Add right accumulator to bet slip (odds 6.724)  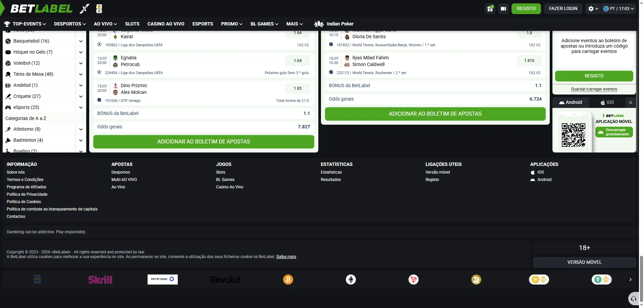pyautogui.click(x=435, y=114)
